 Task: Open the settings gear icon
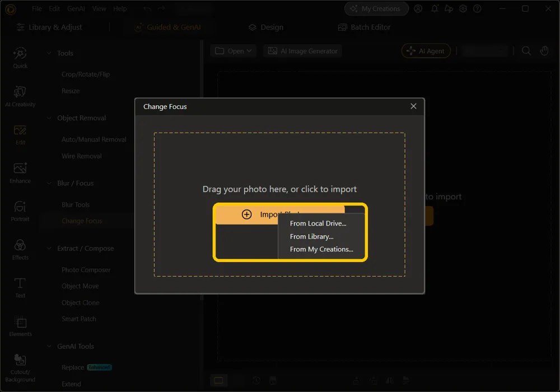(463, 8)
